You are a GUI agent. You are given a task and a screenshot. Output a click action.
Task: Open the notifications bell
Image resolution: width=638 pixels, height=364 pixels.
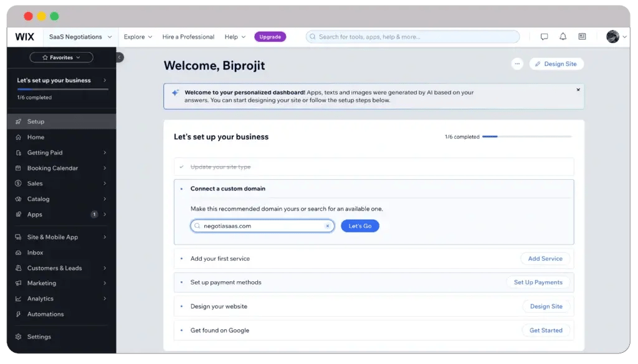[563, 37]
